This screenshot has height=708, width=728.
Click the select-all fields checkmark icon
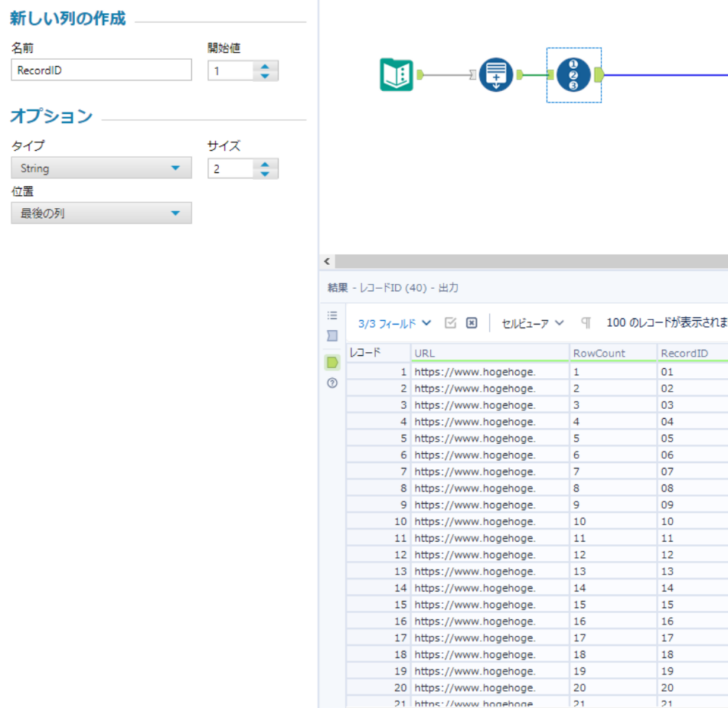(450, 323)
